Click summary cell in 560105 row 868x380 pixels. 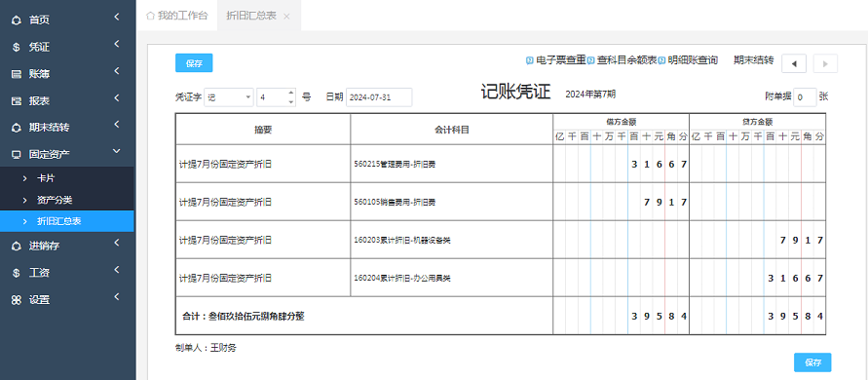[x=263, y=203]
